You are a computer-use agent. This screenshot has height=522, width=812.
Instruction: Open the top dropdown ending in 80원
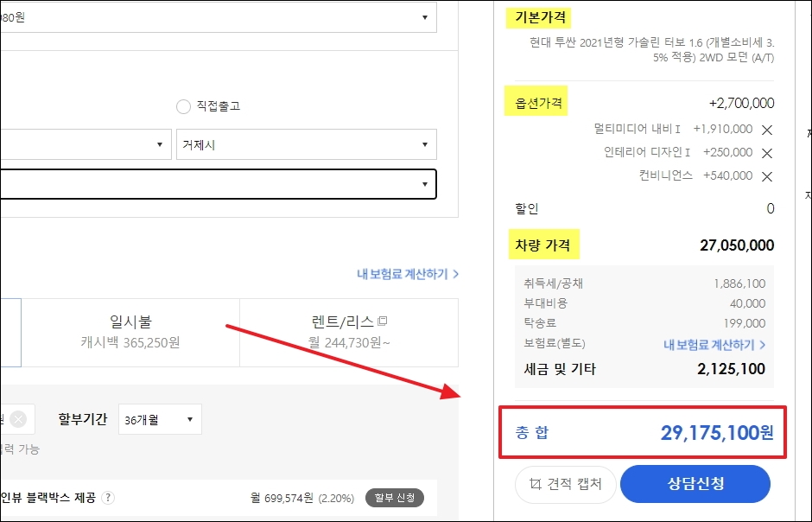[x=218, y=17]
